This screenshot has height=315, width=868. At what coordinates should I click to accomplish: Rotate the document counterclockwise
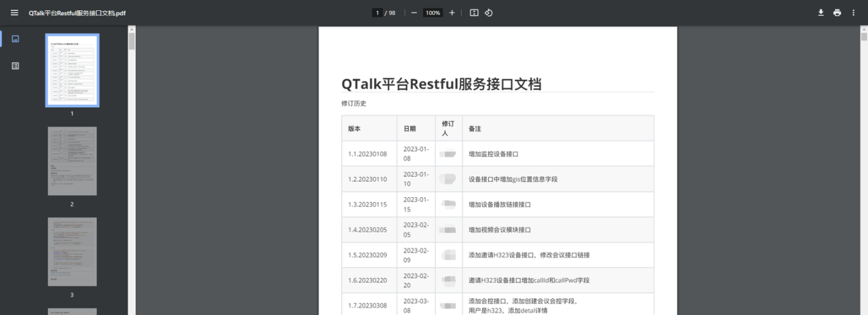point(489,13)
